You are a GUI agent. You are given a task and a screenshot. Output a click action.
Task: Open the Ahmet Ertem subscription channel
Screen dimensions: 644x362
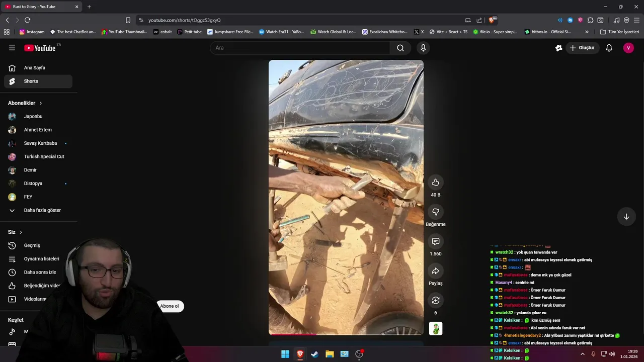[x=38, y=130]
